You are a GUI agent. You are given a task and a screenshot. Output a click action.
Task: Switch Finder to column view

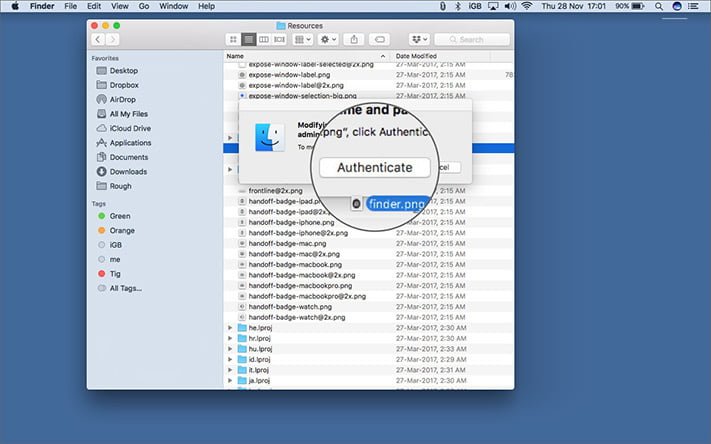tap(263, 39)
